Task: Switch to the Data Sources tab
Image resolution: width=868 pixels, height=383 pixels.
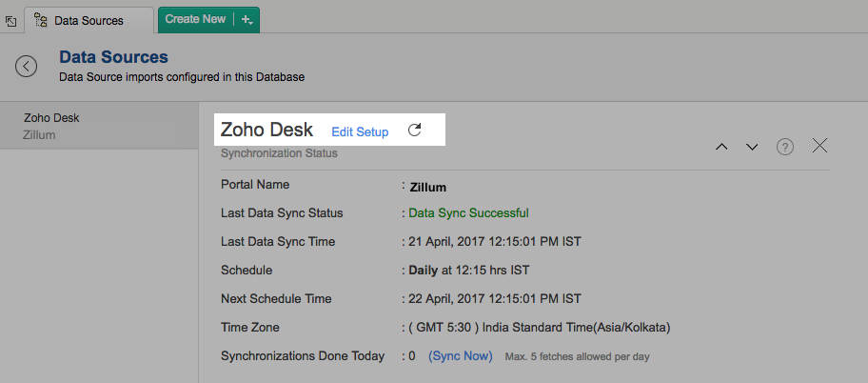Action: point(89,20)
